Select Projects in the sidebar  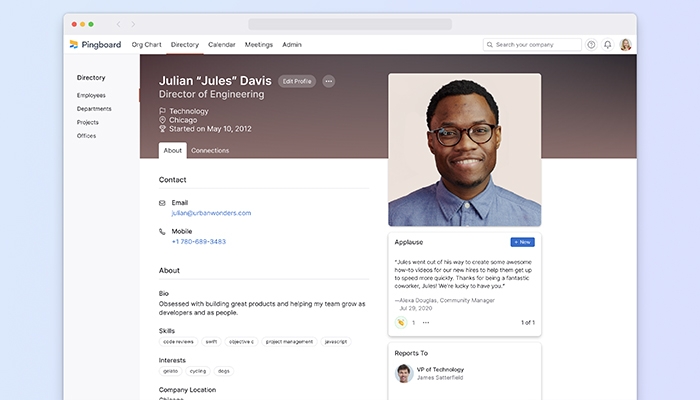pos(88,122)
